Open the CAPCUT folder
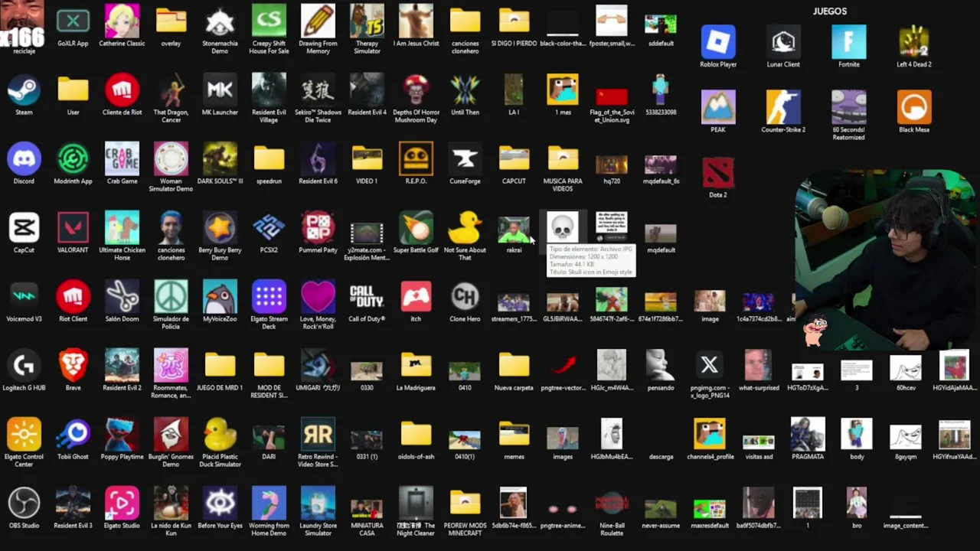This screenshot has height=551, width=980. pyautogui.click(x=514, y=159)
